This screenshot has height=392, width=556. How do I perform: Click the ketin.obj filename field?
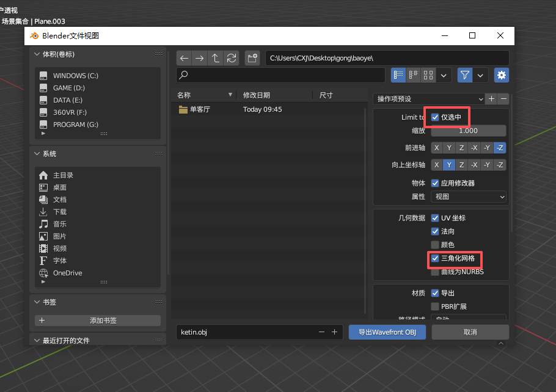[244, 332]
